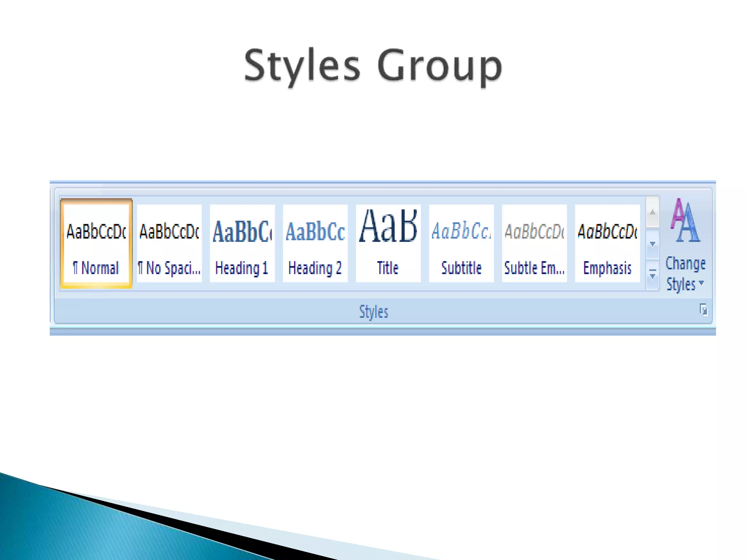Expand the full styles gallery
The height and width of the screenshot is (560, 747).
653,275
